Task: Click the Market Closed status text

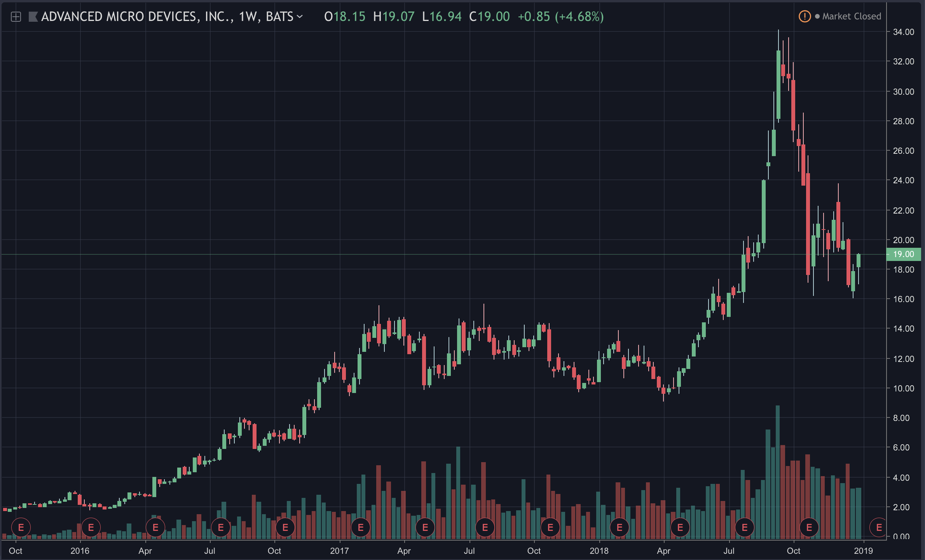Action: (x=851, y=16)
